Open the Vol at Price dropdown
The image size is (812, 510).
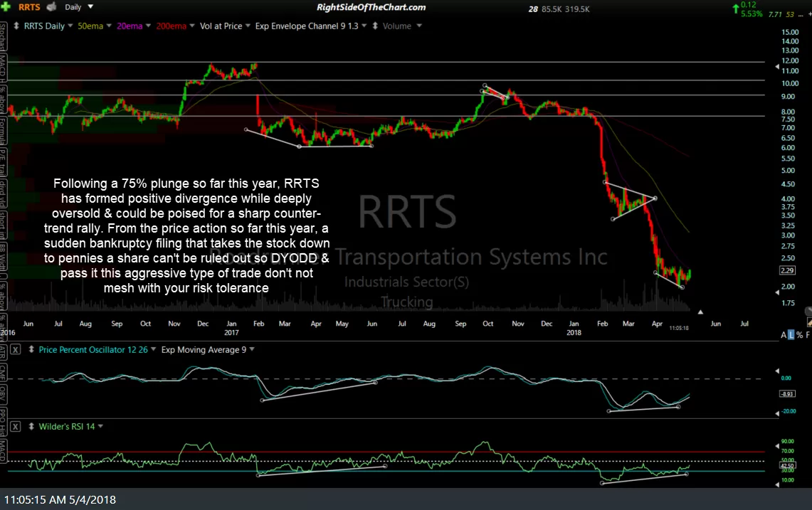pyautogui.click(x=248, y=26)
